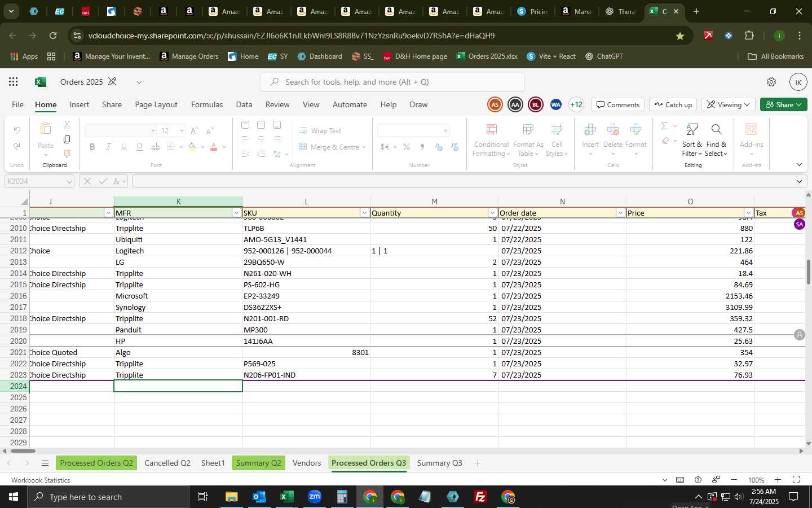
Task: Click the Find & Select magnifier icon
Action: (716, 130)
